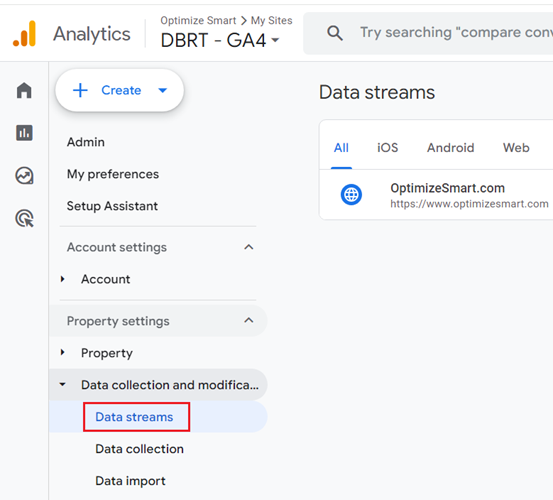The image size is (553, 500).
Task: Switch to the All streams tab
Action: tap(341, 147)
